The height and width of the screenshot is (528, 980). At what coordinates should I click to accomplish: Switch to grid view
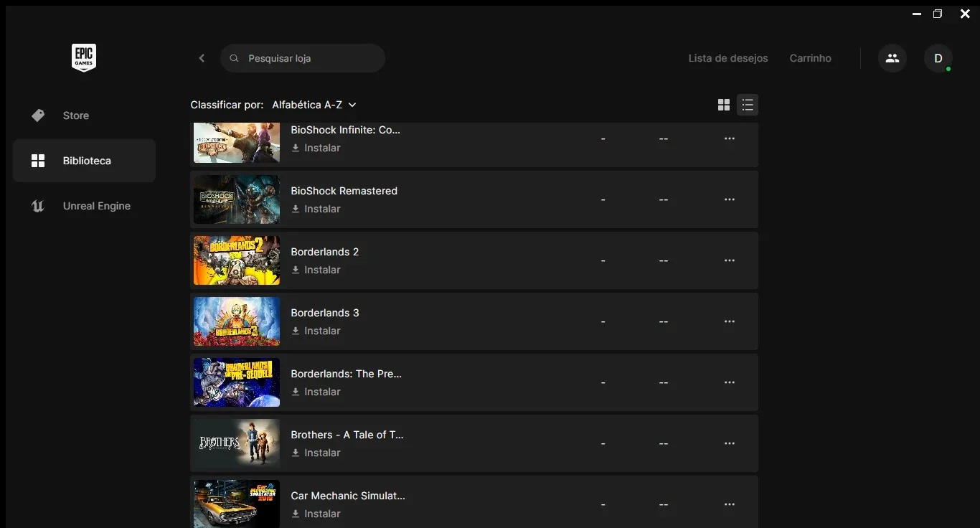click(x=724, y=105)
